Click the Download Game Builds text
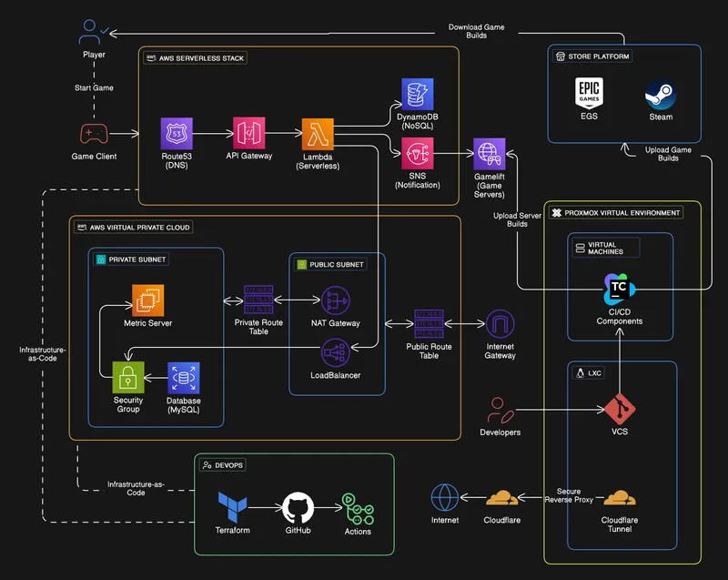 point(476,31)
